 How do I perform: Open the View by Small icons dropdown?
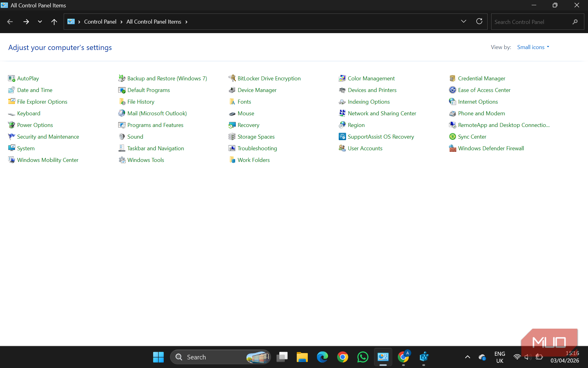[x=533, y=47]
